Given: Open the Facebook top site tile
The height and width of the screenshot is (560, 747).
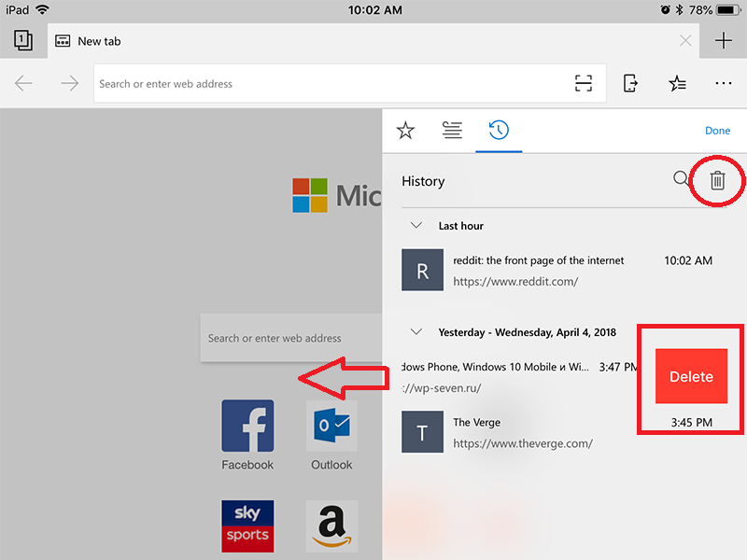Looking at the screenshot, I should click(x=247, y=435).
